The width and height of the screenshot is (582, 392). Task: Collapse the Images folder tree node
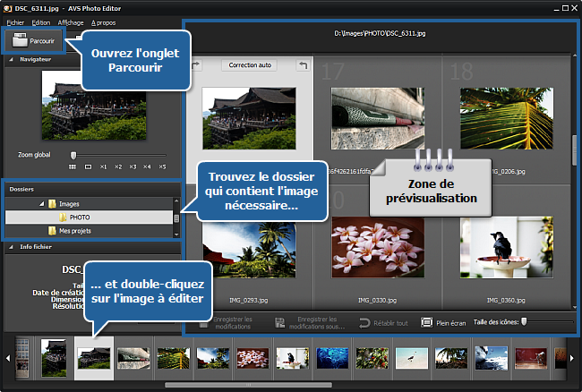40,204
